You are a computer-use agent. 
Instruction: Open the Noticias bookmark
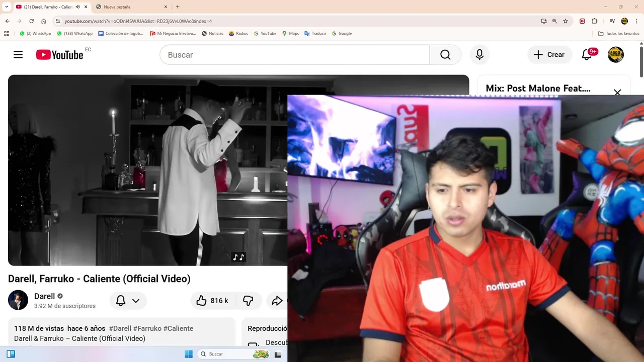(212, 34)
